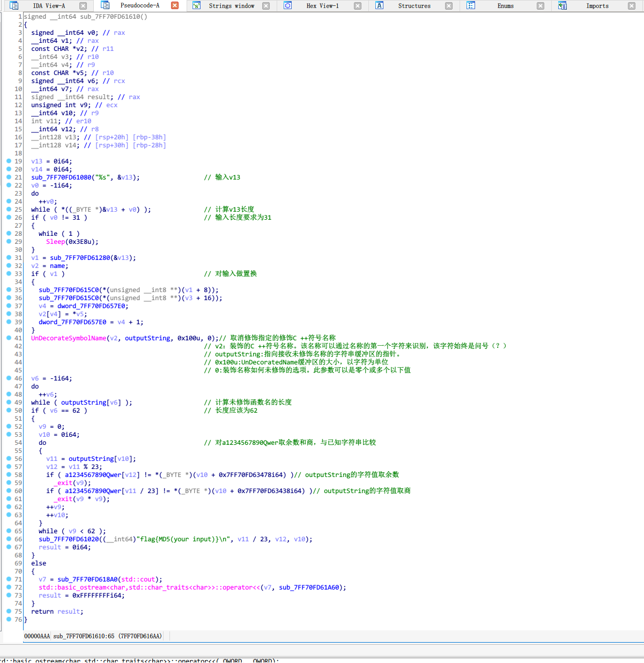
Task: Switch to the Enums tab
Action: (506, 6)
